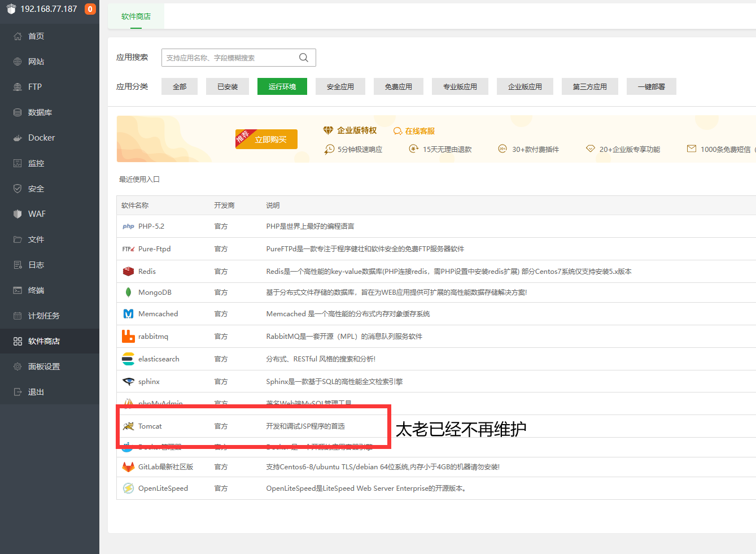The image size is (756, 554).
Task: Filter by 免费应用 category
Action: click(399, 86)
